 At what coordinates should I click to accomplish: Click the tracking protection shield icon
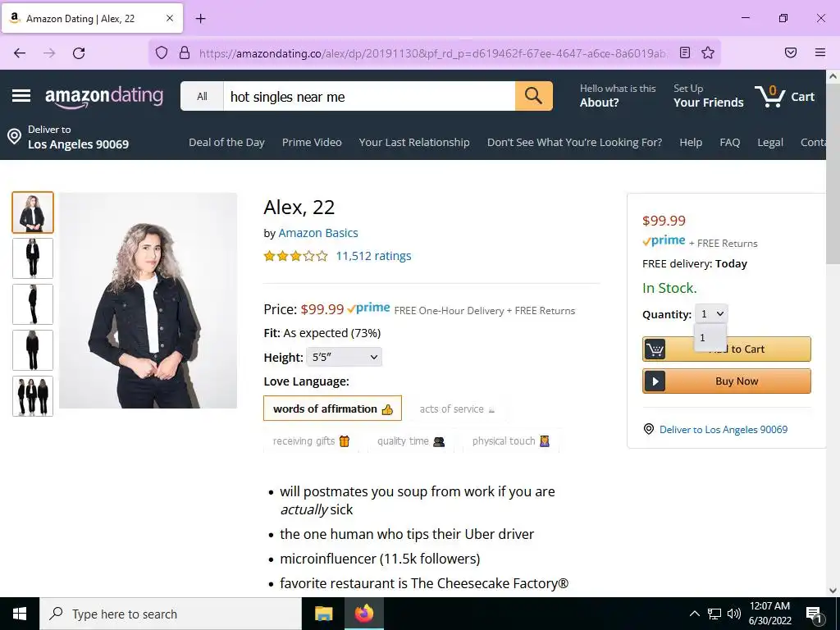click(162, 52)
